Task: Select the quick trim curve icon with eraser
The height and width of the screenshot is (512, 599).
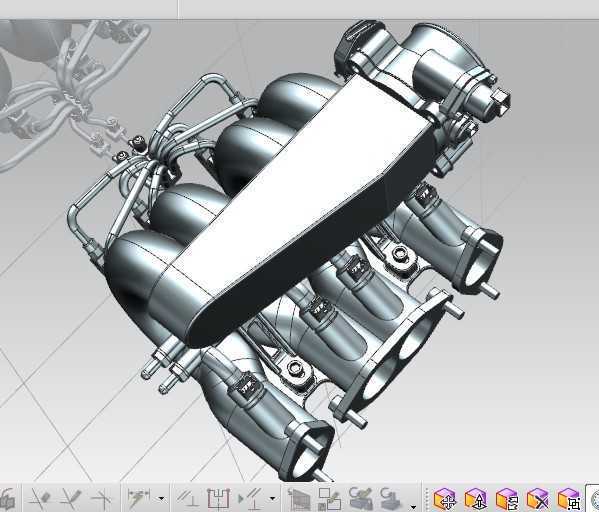Action: [x=40, y=499]
